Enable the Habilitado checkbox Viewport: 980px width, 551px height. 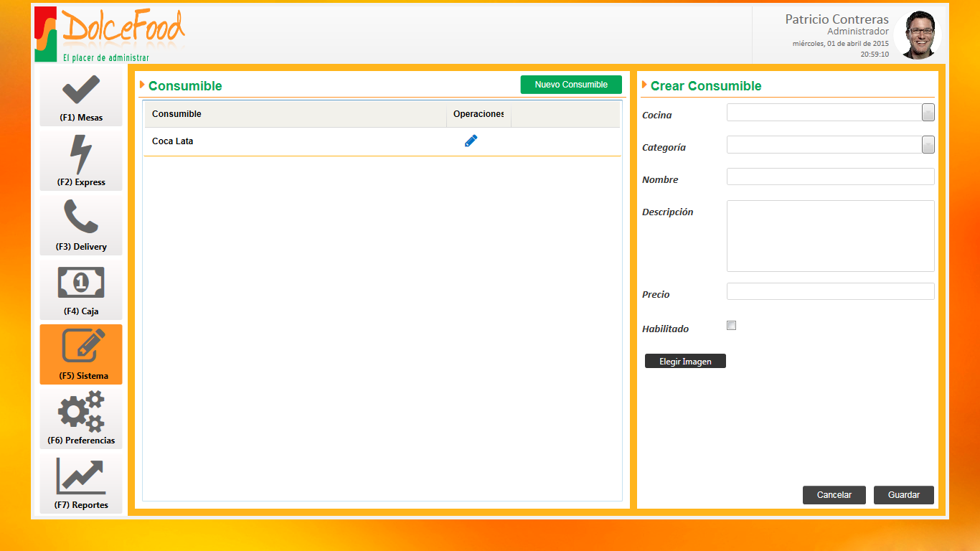(x=732, y=326)
